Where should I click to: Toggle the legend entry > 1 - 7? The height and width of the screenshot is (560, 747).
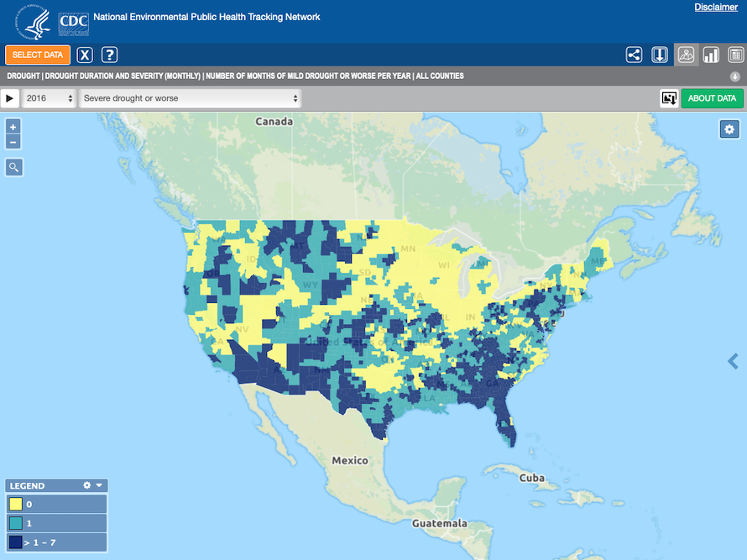coord(56,542)
